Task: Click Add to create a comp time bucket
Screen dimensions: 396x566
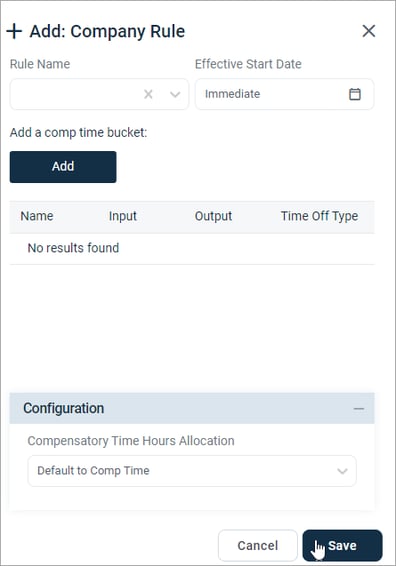Action: [x=63, y=167]
